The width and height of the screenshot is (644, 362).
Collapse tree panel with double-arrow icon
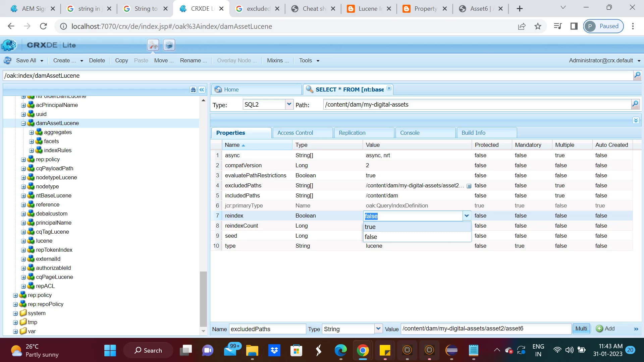202,89
